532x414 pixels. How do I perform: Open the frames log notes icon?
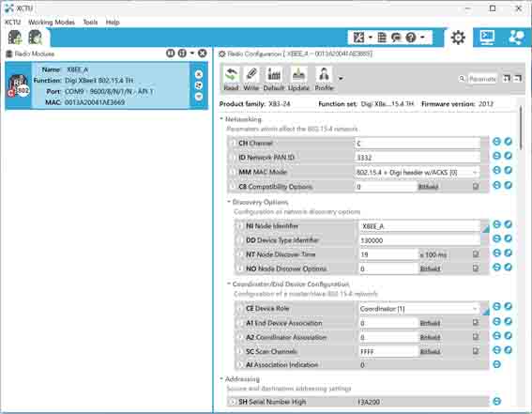tap(382, 38)
